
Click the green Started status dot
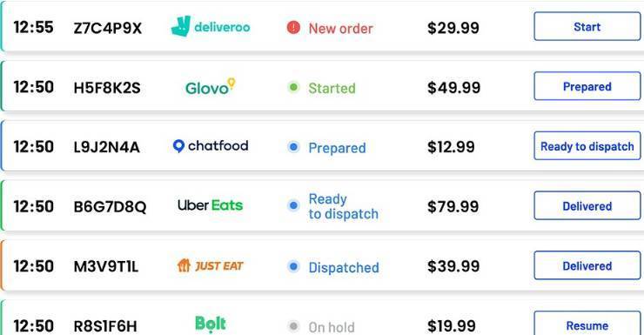[293, 87]
